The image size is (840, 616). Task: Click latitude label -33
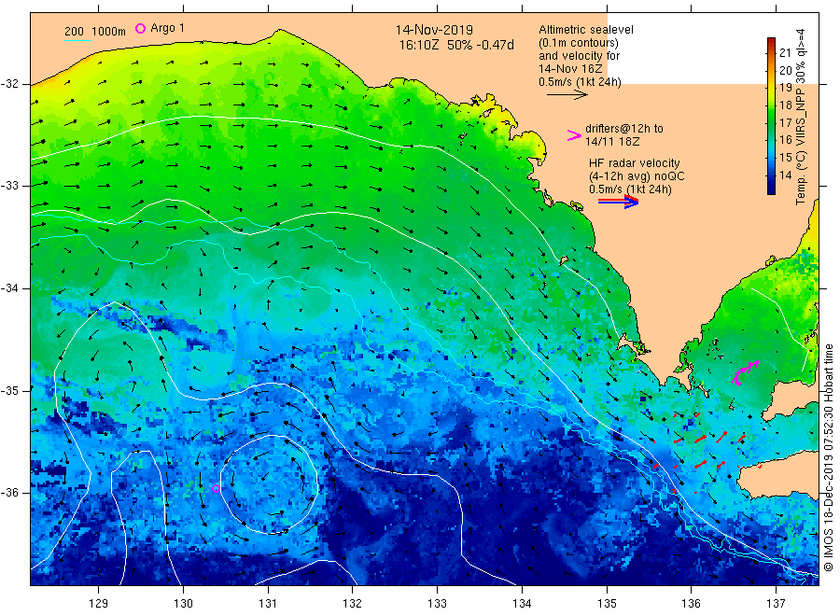9,186
